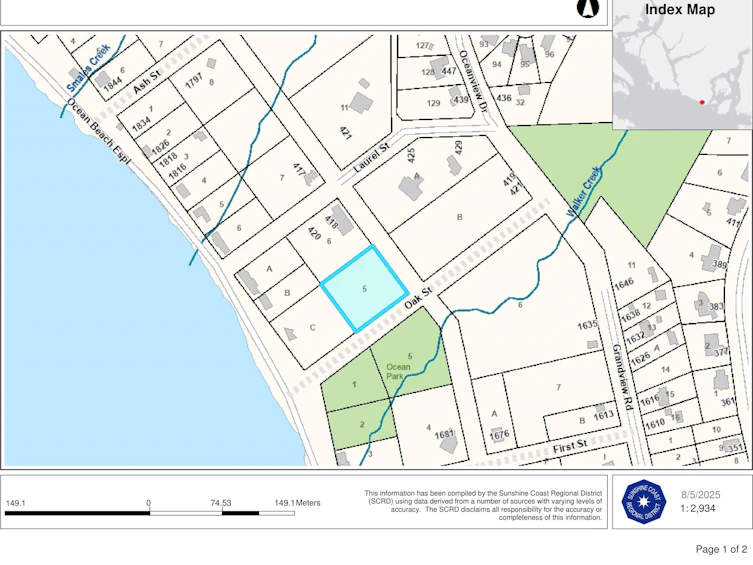Viewport: 753px width, 565px height.
Task: Click address number 420
Action: click(x=314, y=233)
